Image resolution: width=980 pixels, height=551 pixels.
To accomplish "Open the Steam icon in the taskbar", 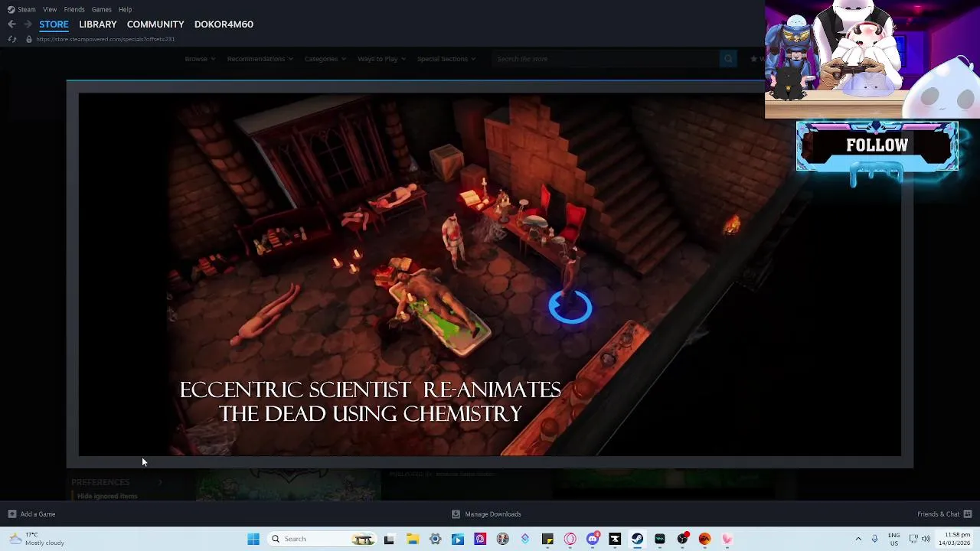I will tap(637, 539).
